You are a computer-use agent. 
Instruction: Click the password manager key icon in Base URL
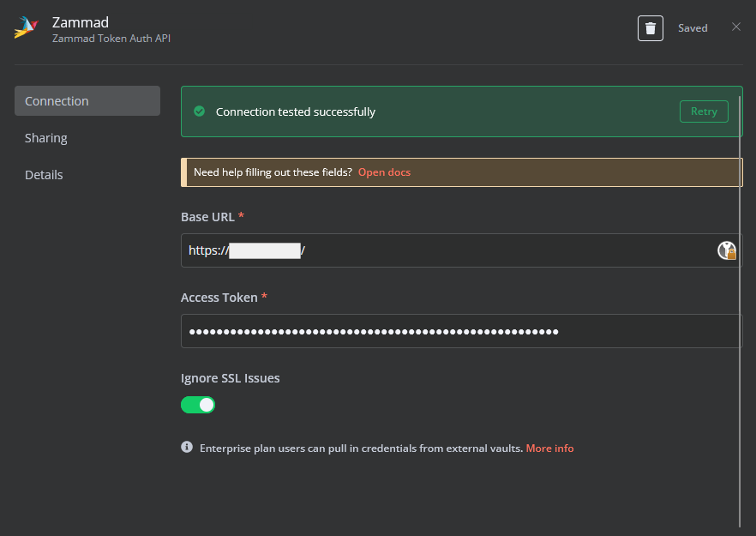click(727, 250)
